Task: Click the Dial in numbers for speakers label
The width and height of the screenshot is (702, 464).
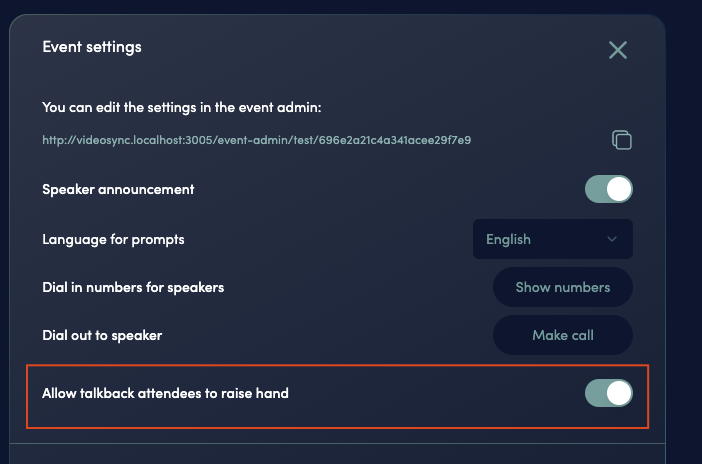Action: click(x=133, y=287)
